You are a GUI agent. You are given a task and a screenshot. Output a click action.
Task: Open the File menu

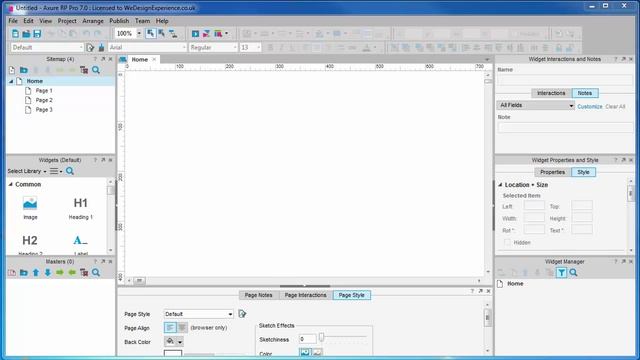[x=13, y=21]
